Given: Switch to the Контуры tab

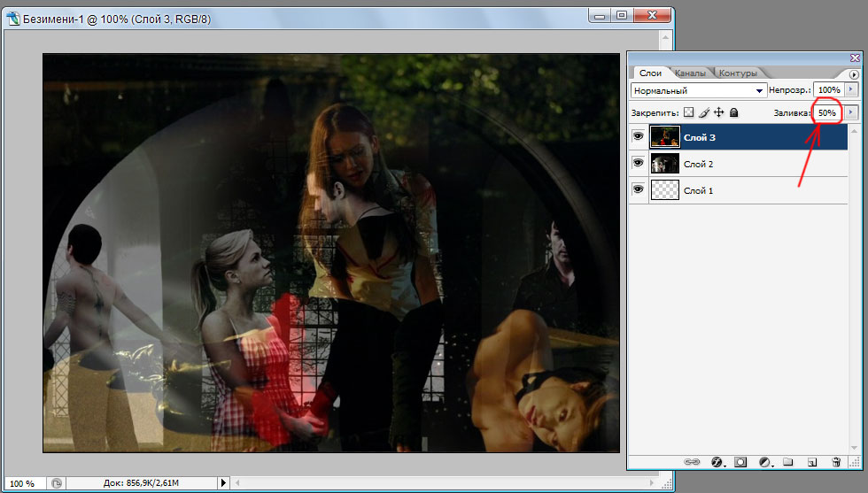Looking at the screenshot, I should click(737, 73).
